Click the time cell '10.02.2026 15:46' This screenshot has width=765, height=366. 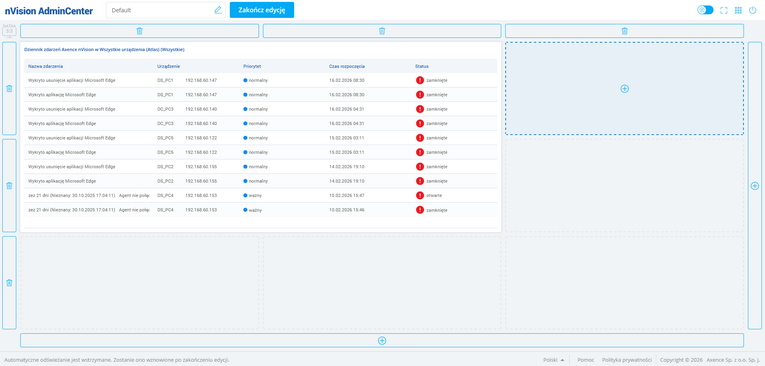346,210
